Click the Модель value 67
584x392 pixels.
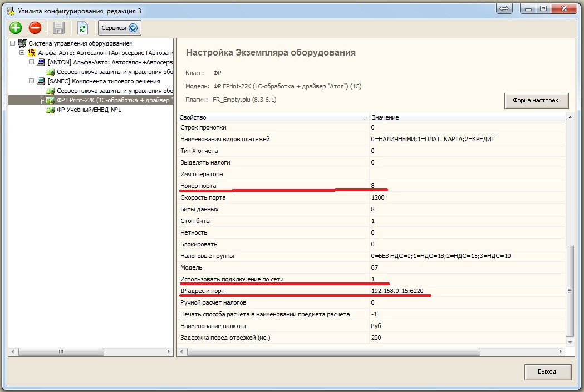374,267
